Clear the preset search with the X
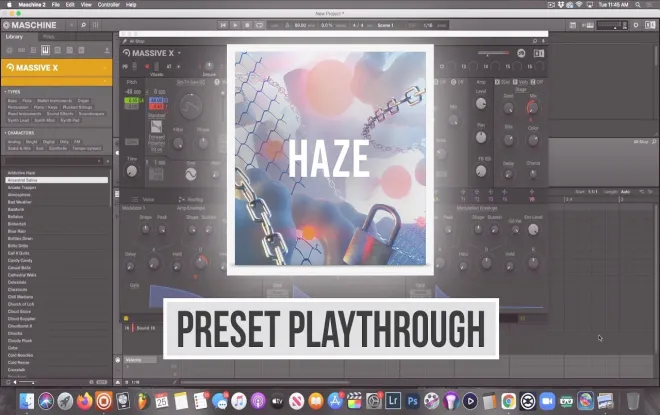The image size is (660, 415). [107, 161]
